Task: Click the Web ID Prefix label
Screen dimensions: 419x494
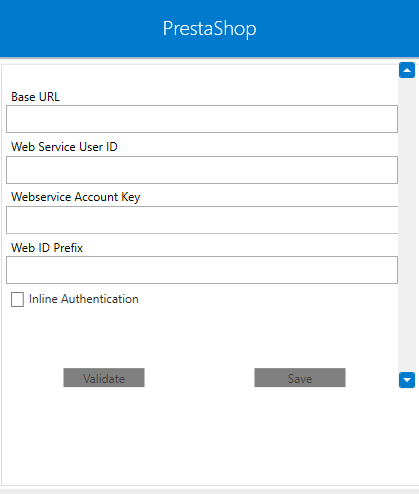Action: (47, 248)
